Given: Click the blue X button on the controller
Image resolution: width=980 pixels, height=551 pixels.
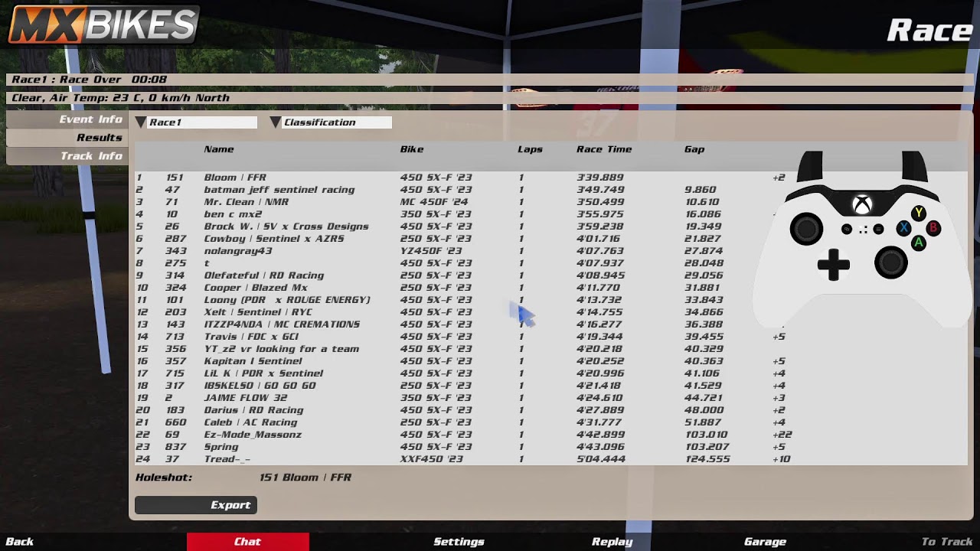Looking at the screenshot, I should pos(904,228).
